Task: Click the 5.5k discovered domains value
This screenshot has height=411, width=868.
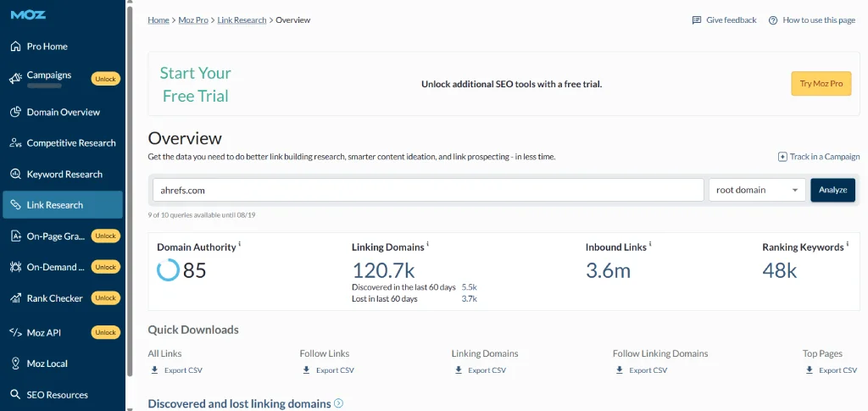Action: pyautogui.click(x=470, y=287)
